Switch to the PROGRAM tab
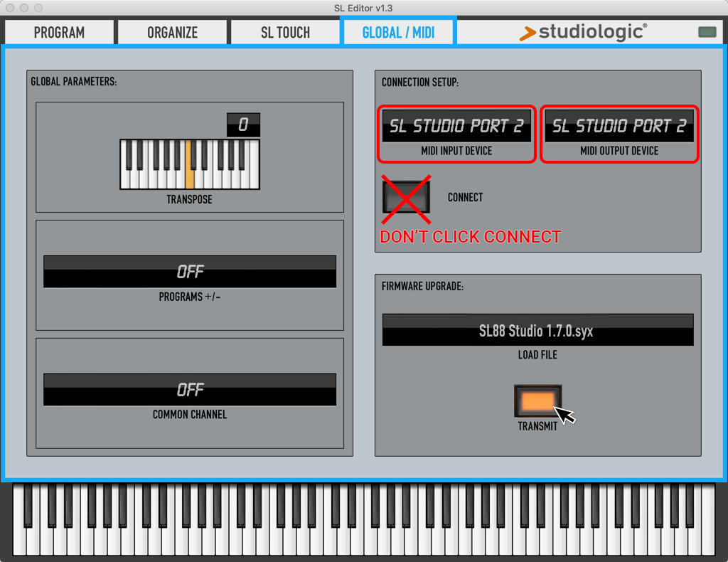Viewport: 728px width, 562px height. click(x=59, y=33)
